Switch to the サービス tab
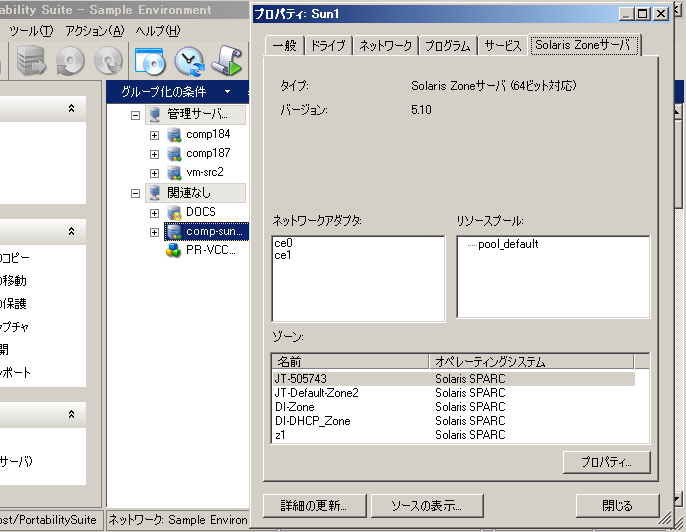 pos(503,46)
